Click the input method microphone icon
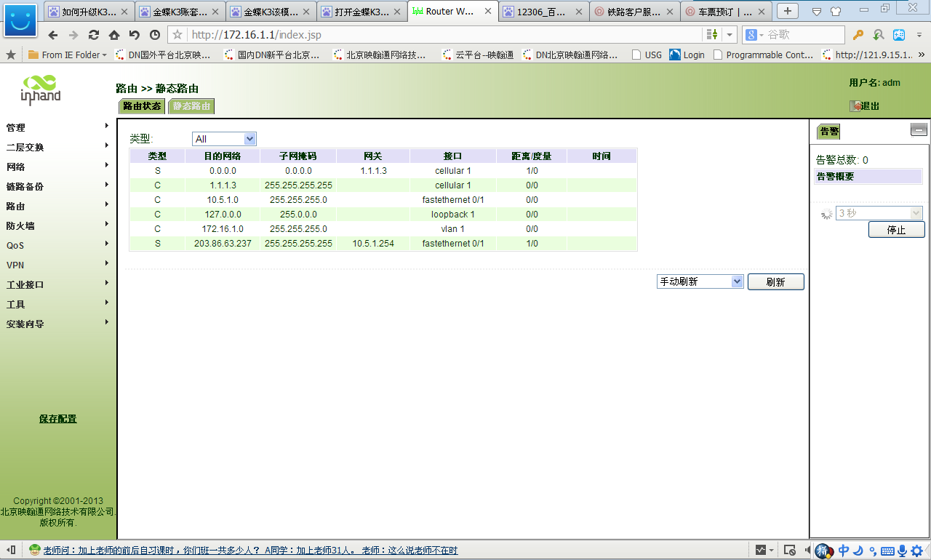The image size is (931, 560). point(903,551)
